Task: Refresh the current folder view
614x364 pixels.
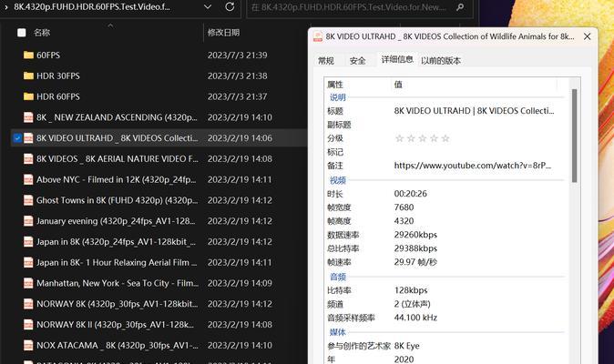Action: (x=230, y=6)
